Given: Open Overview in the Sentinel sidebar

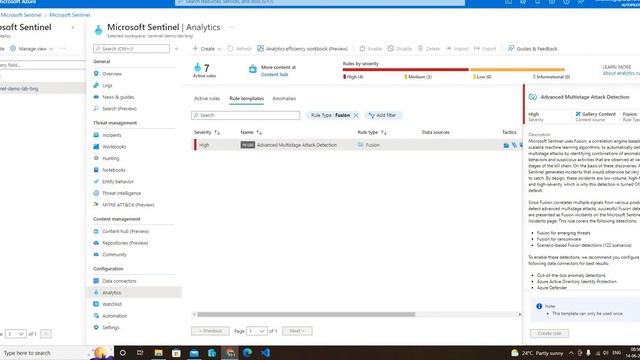Looking at the screenshot, I should tap(111, 74).
